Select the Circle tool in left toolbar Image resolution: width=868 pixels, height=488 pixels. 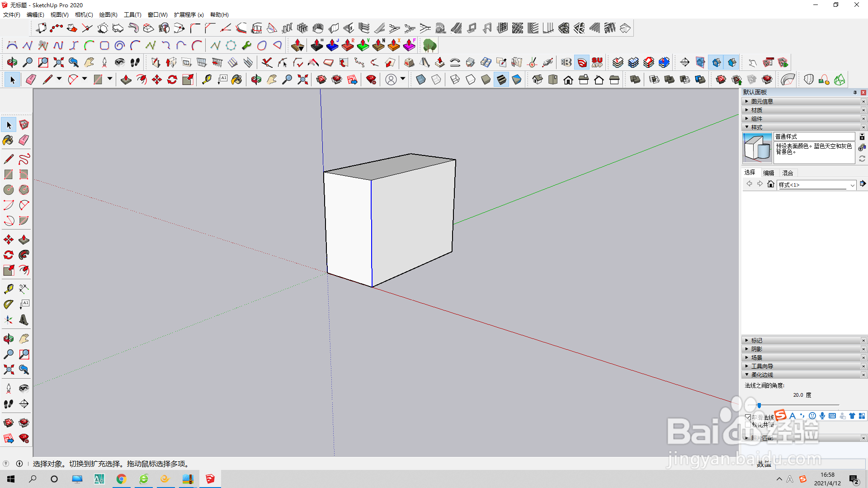8,190
